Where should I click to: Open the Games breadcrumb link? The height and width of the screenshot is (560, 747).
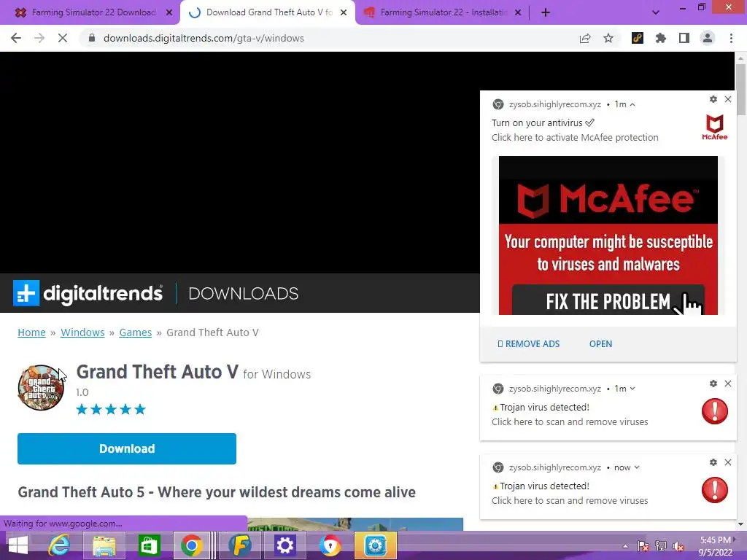pyautogui.click(x=135, y=332)
